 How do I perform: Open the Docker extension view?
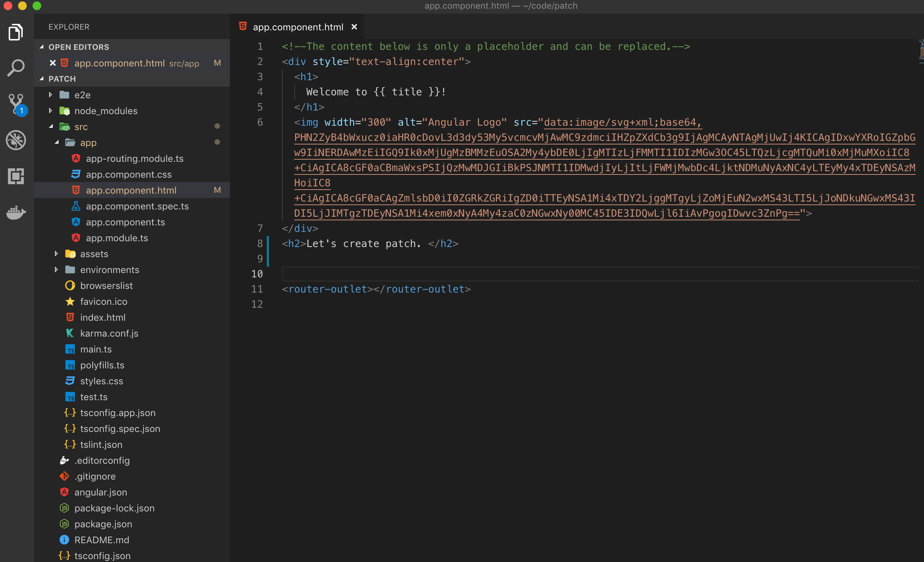pyautogui.click(x=16, y=212)
